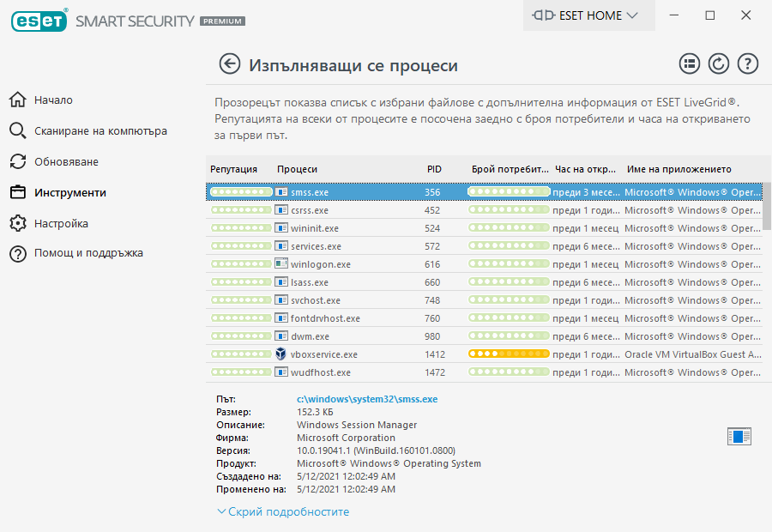The height and width of the screenshot is (532, 772).
Task: Click the ESET logo
Action: pyautogui.click(x=39, y=21)
